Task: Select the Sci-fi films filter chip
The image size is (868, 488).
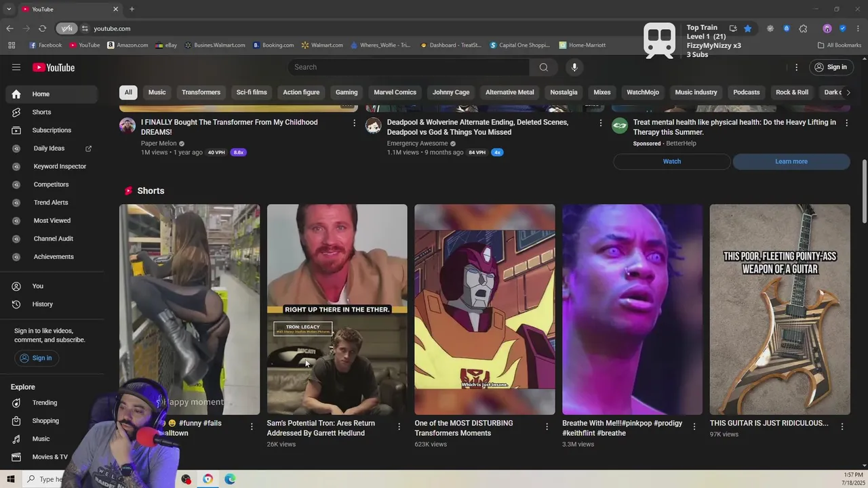Action: [252, 92]
